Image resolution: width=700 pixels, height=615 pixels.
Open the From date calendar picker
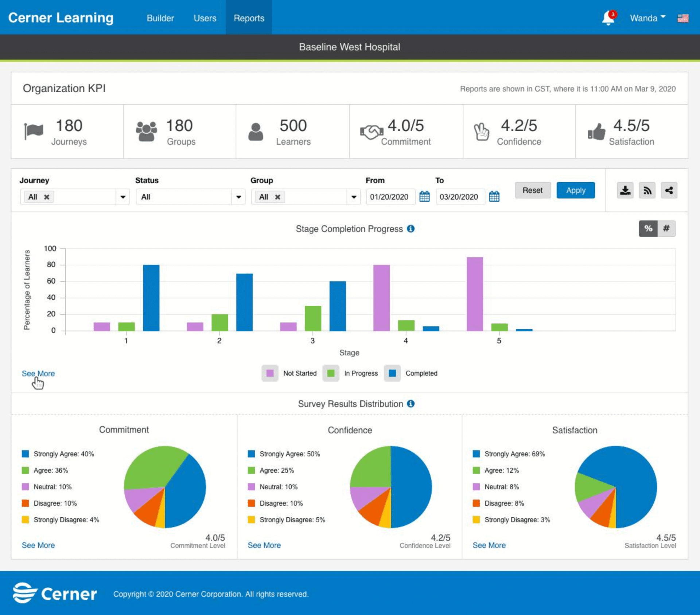tap(424, 196)
